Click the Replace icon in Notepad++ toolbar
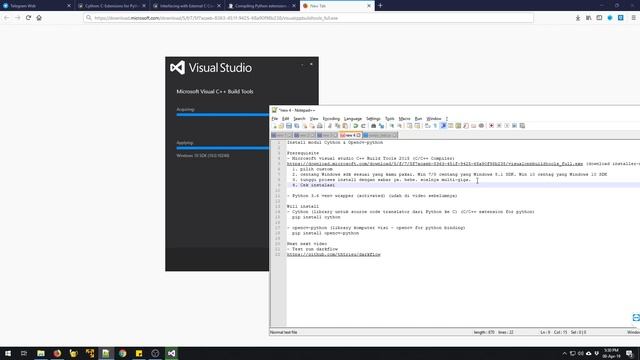Viewport: 640px width, 360px height. (381, 126)
